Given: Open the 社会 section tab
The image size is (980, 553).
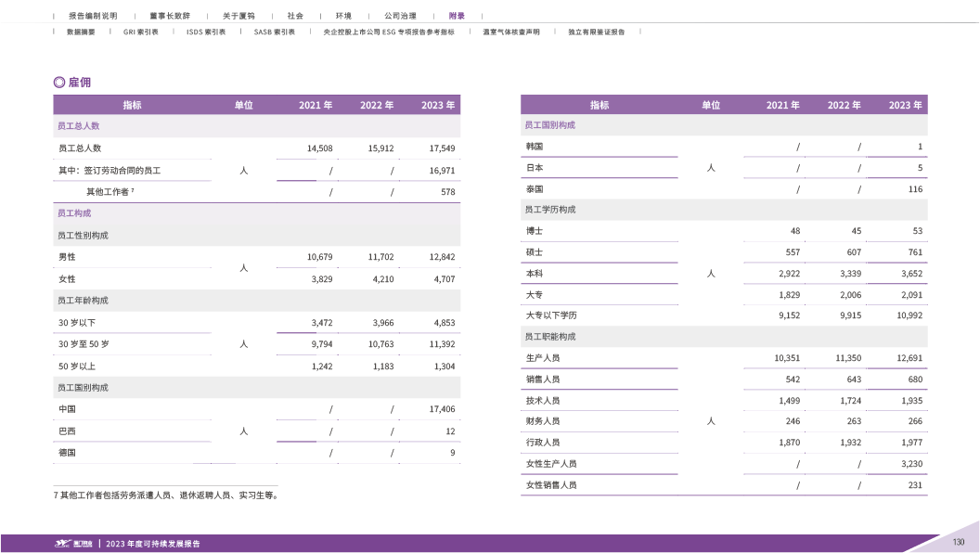Looking at the screenshot, I should [x=295, y=17].
